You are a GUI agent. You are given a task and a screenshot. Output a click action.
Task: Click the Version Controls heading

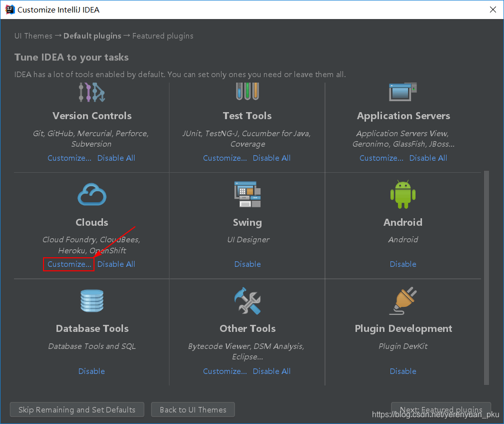[x=92, y=116]
